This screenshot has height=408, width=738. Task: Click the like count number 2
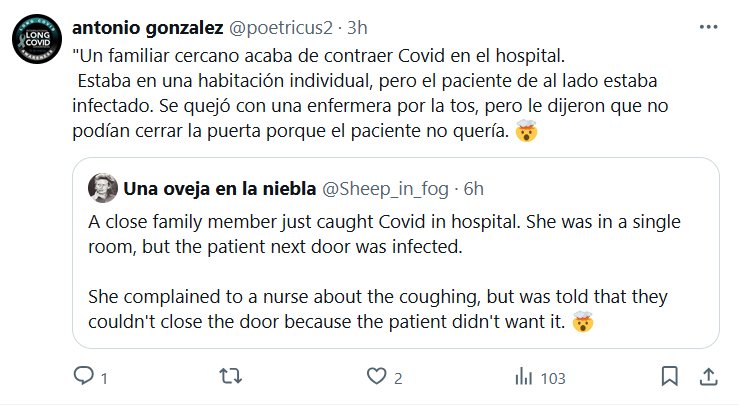397,378
